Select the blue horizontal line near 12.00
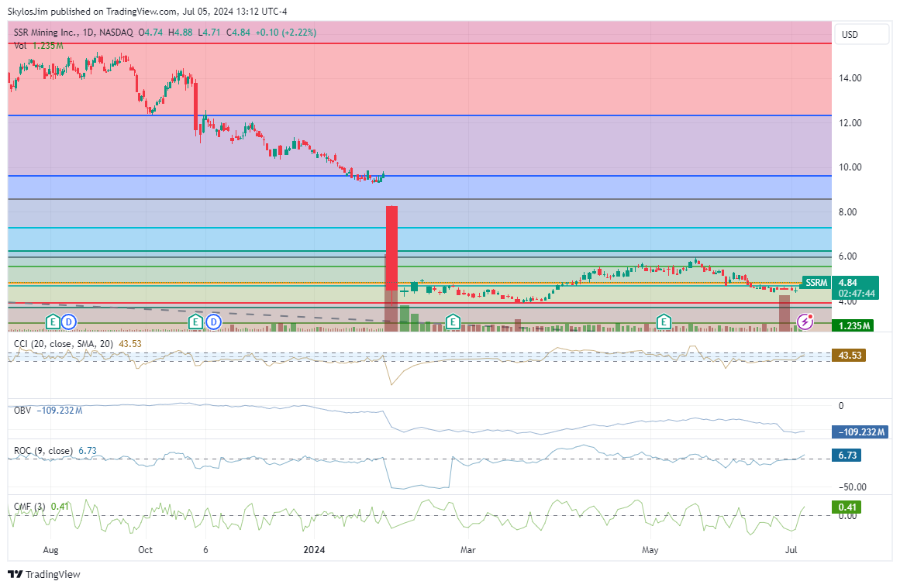 point(419,115)
